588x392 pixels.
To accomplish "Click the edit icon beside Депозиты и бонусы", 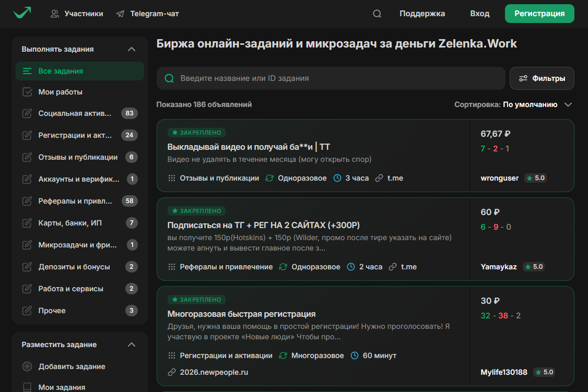I will [x=27, y=267].
